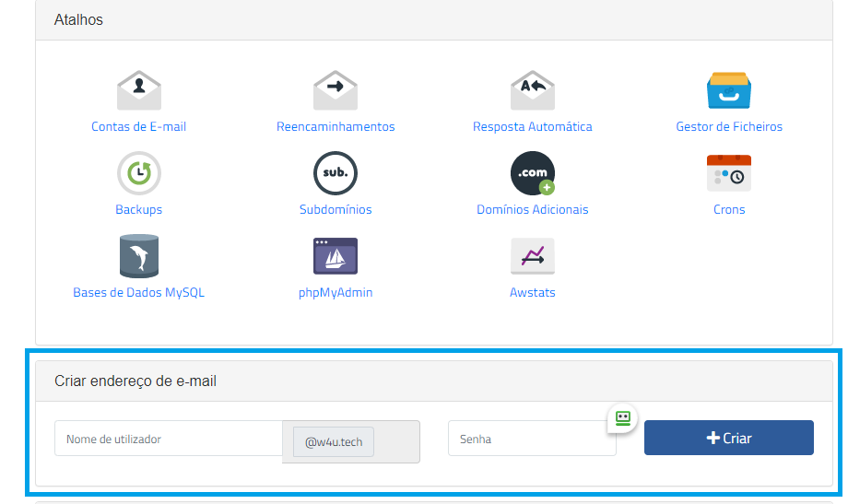Open the Contas de E-mail envelope icon
The height and width of the screenshot is (504, 848).
[139, 90]
